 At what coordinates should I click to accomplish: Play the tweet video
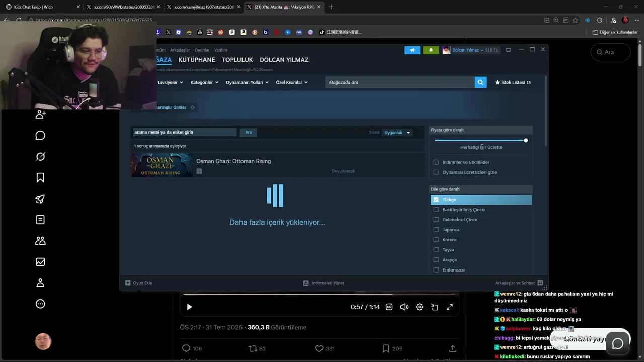(x=189, y=307)
